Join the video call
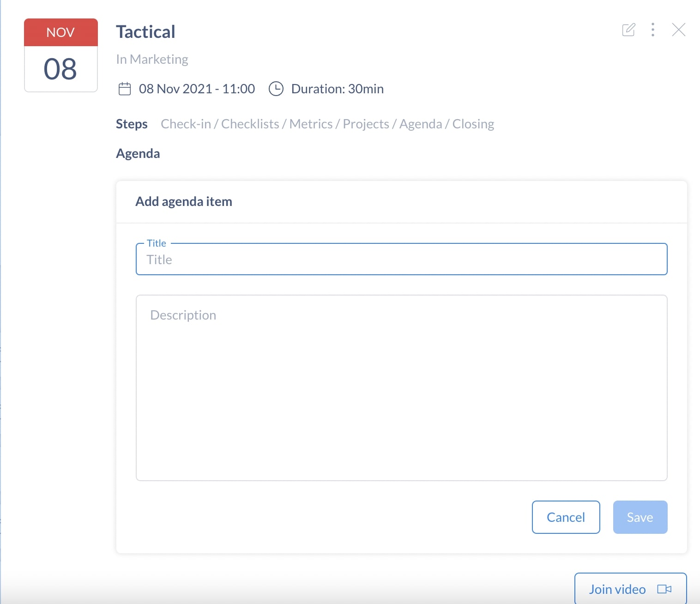The height and width of the screenshot is (604, 700). pyautogui.click(x=630, y=589)
